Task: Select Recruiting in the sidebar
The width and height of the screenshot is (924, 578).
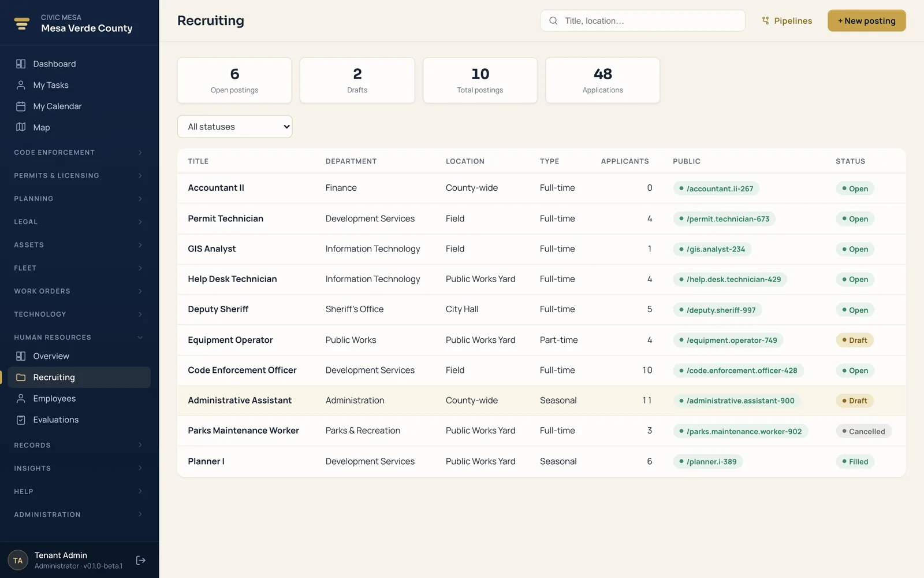Action: click(x=79, y=377)
